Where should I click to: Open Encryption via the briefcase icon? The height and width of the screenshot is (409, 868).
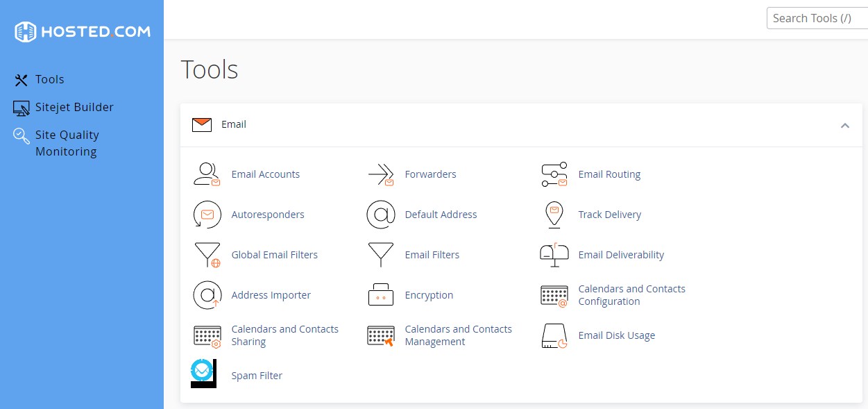coord(380,295)
